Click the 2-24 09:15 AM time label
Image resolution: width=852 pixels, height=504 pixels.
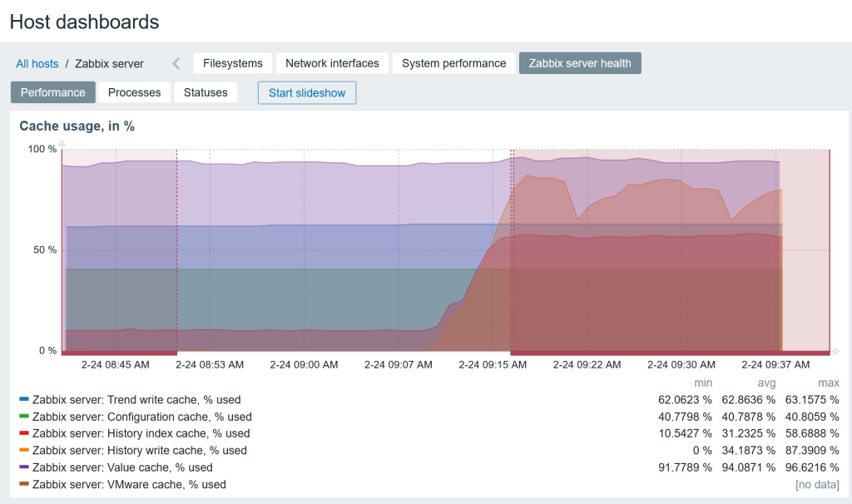point(493,364)
